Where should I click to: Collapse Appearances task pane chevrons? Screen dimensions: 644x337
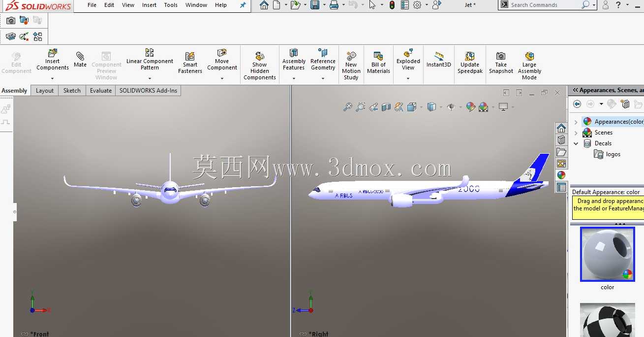[x=575, y=90]
